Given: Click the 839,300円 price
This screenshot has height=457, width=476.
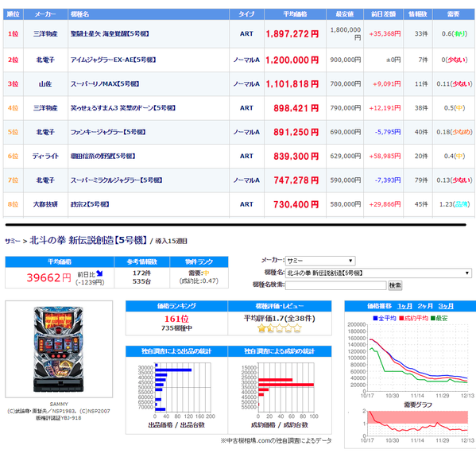Looking at the screenshot, I should pos(296,156).
